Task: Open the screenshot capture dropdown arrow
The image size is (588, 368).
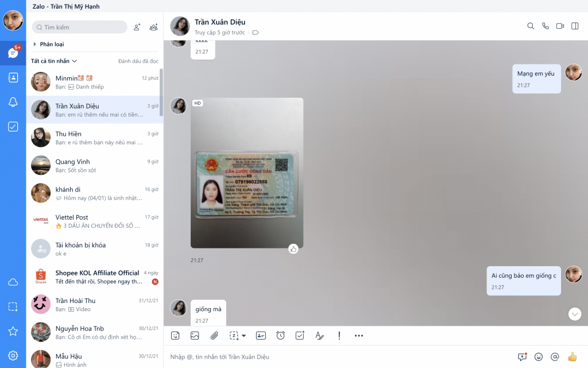Action: click(x=244, y=335)
